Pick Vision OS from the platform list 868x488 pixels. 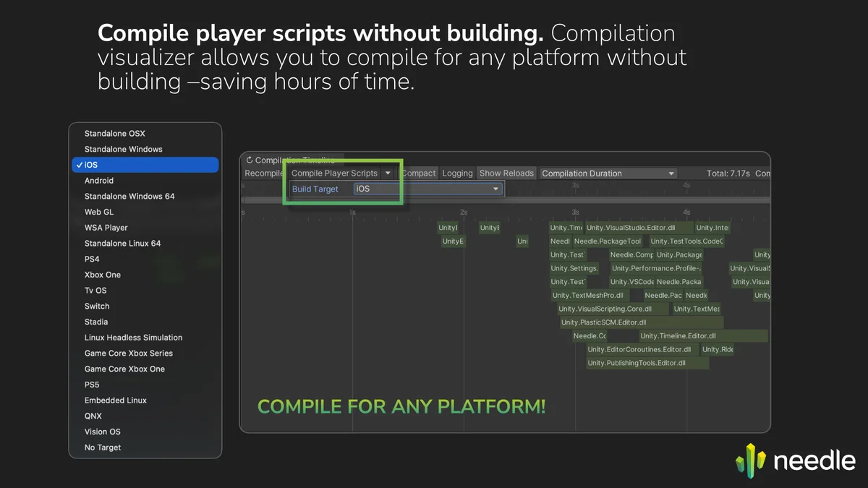pyautogui.click(x=103, y=432)
